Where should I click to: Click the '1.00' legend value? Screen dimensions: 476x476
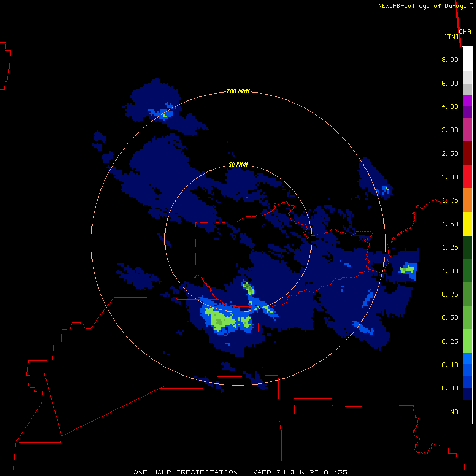click(x=450, y=271)
